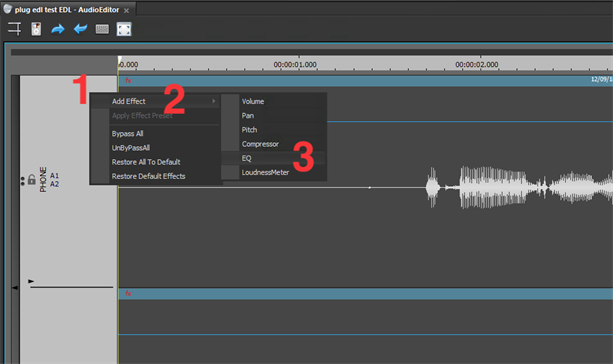Click the PHONE track name
This screenshot has height=364, width=613.
(x=43, y=179)
